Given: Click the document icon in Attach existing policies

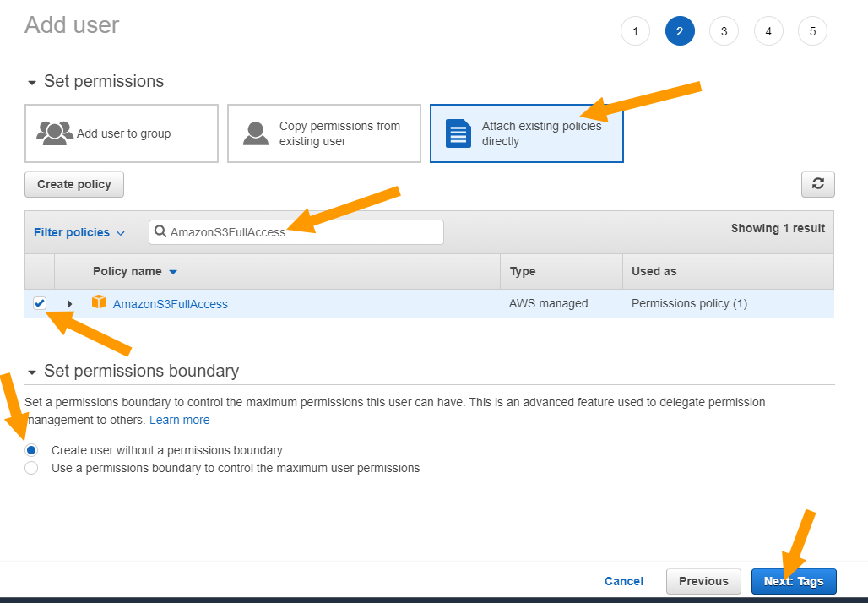Looking at the screenshot, I should (458, 133).
